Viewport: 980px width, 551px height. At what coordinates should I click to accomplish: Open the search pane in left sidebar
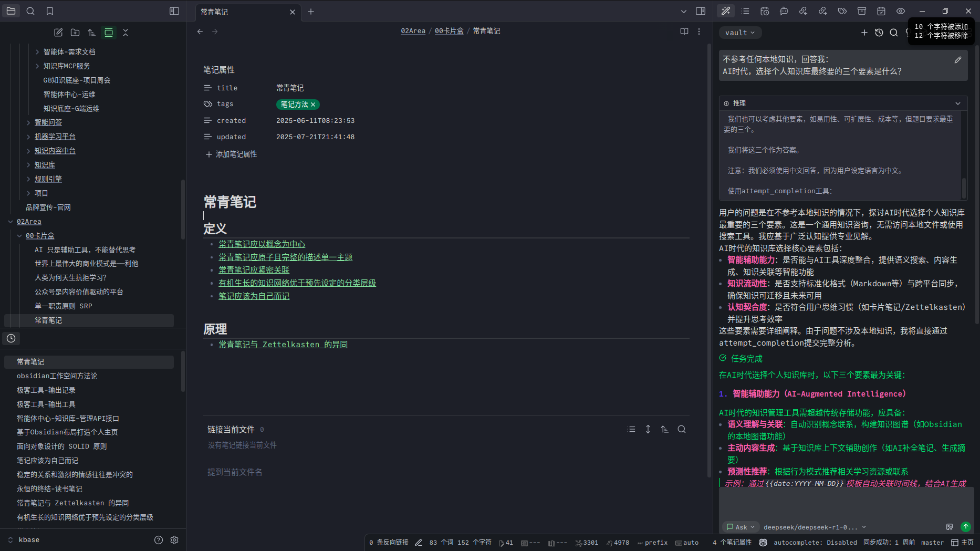[x=30, y=11]
